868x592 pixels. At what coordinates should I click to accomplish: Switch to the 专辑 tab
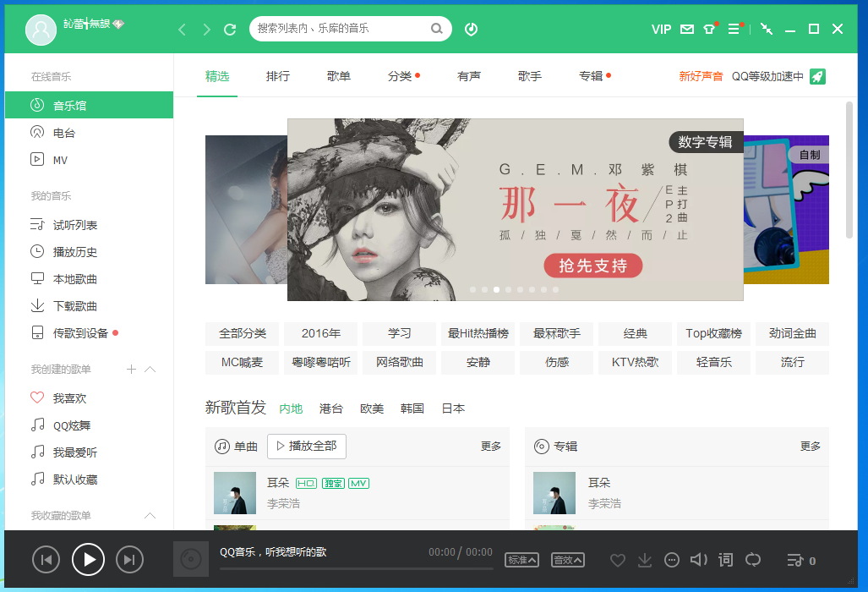(591, 76)
